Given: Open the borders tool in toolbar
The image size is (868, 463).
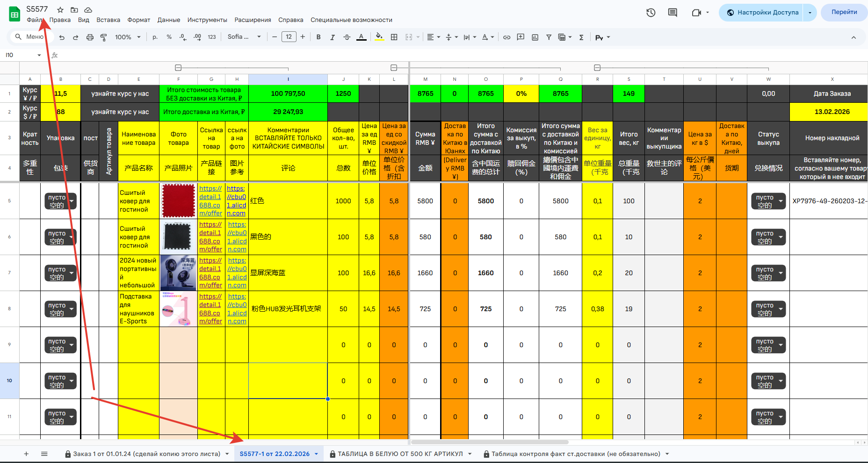Looking at the screenshot, I should pyautogui.click(x=394, y=37).
